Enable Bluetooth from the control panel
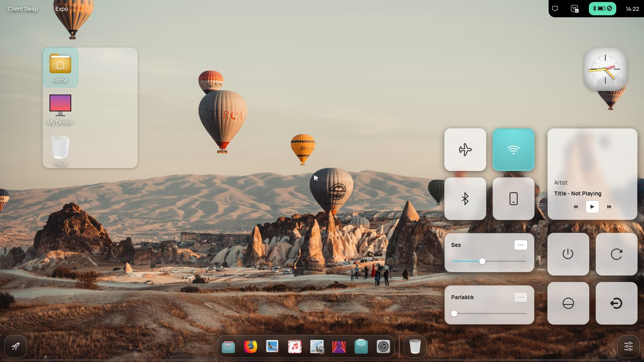The height and width of the screenshot is (362, 644). (x=465, y=199)
